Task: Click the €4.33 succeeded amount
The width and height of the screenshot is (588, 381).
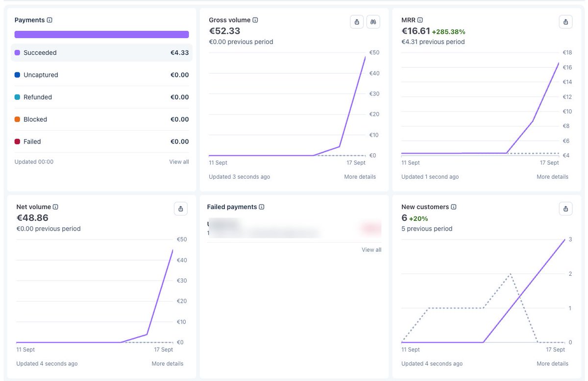Action: 179,52
